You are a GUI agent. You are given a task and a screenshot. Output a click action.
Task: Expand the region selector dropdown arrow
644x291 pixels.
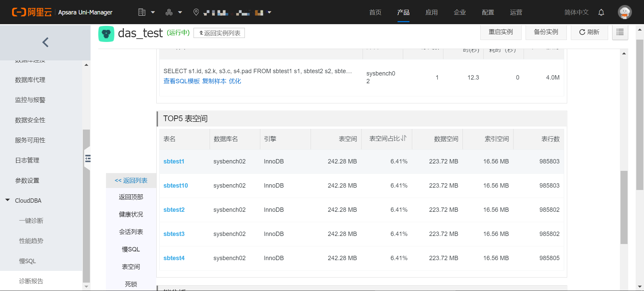[269, 12]
